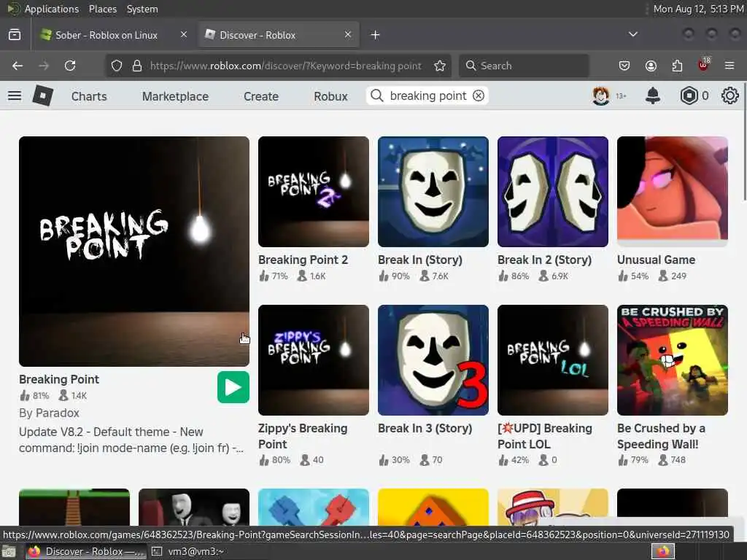The width and height of the screenshot is (747, 560).
Task: Click the Zippy's Breaking Point title
Action: (x=303, y=436)
